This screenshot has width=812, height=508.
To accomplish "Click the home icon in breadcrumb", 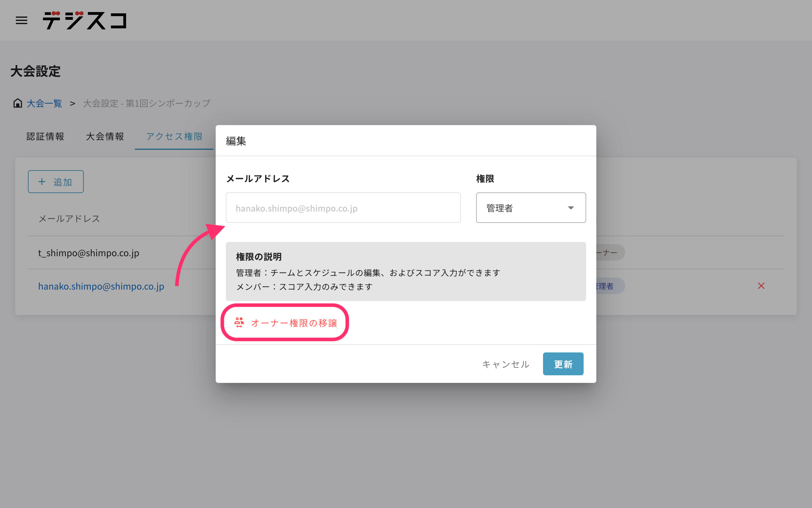I will click(17, 103).
